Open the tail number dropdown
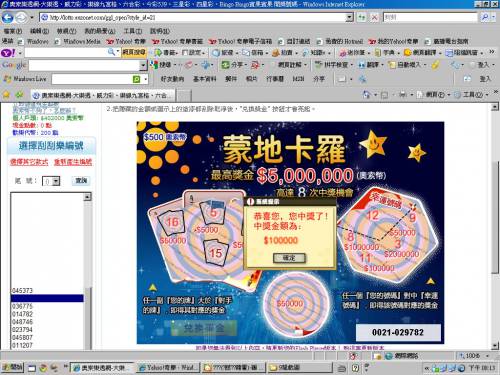This screenshot has width=500, height=375. point(51,181)
